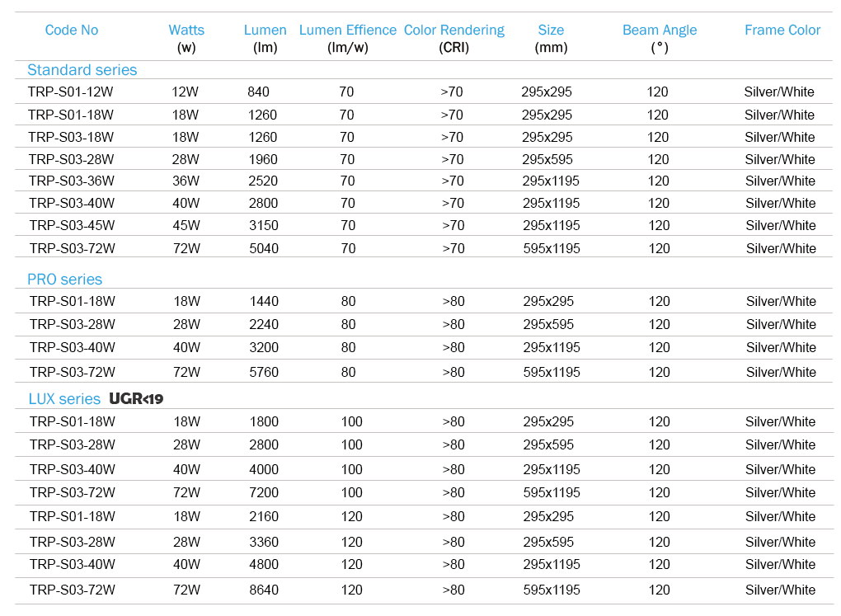Click the 5760 lumen value

264,372
